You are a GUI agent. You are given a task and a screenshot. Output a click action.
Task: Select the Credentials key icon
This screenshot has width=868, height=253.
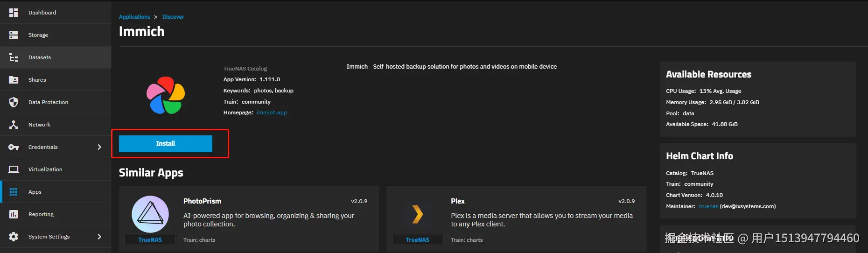(14, 147)
